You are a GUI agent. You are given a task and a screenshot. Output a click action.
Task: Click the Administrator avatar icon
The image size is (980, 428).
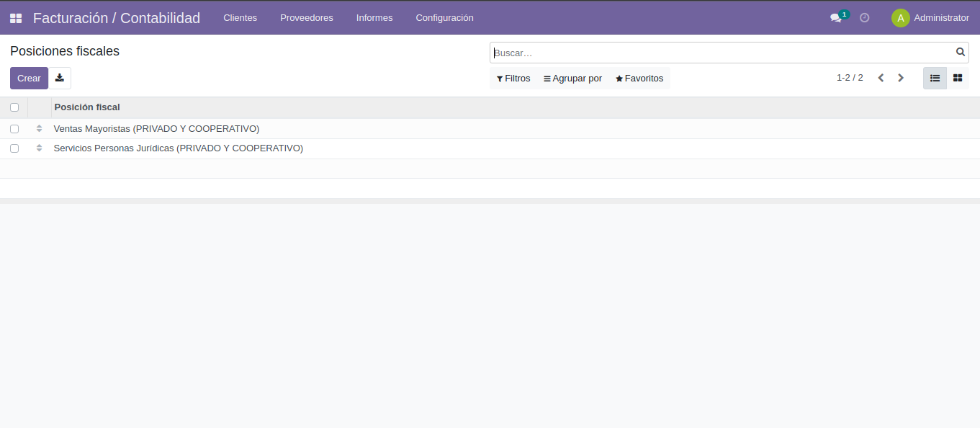(x=900, y=17)
